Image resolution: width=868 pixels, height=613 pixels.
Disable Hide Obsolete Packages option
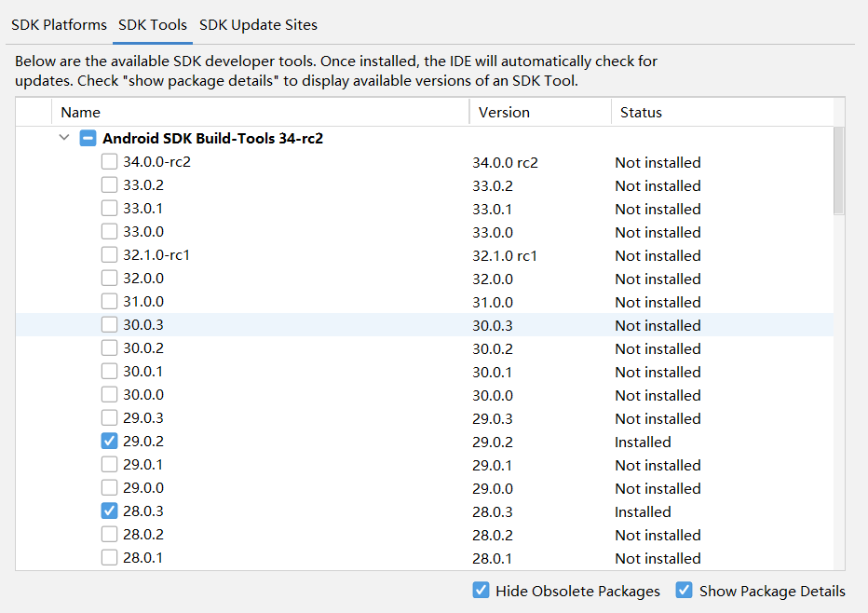[481, 591]
